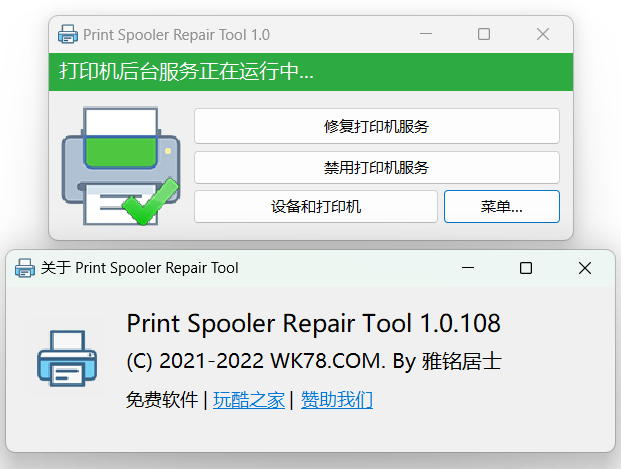The image size is (621, 469).
Task: Open the 赞助我们 sponsor link
Action: tap(337, 400)
